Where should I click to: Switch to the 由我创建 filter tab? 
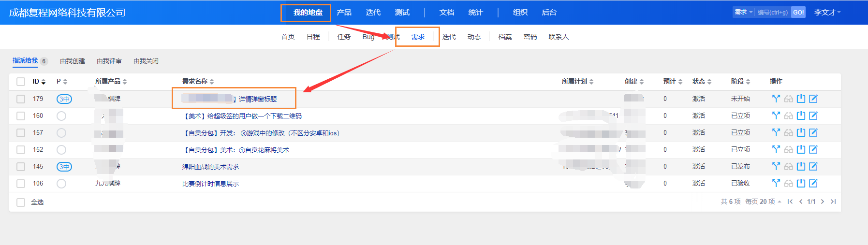point(73,61)
